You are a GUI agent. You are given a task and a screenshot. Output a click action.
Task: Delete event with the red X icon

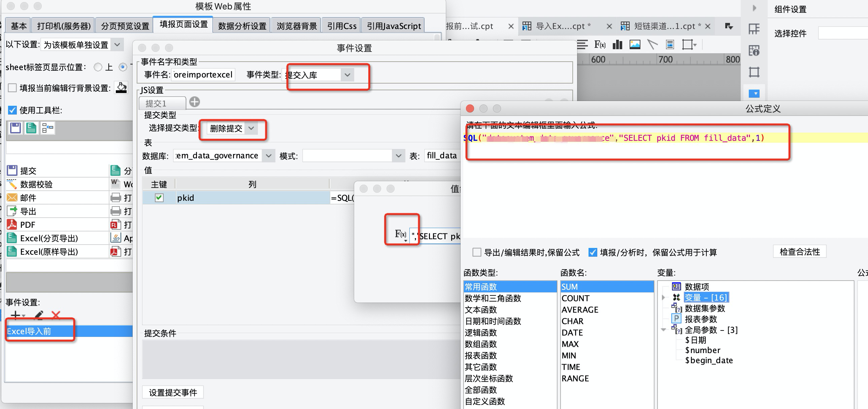[56, 315]
